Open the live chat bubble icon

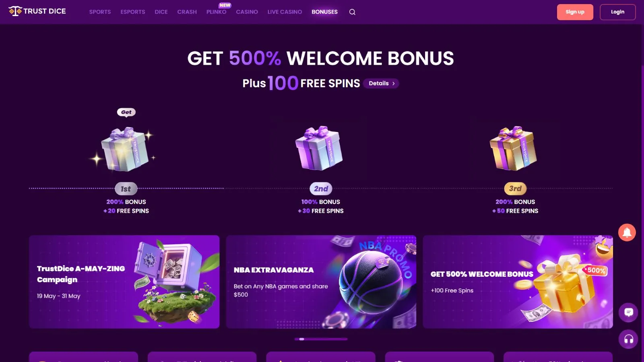(x=628, y=313)
